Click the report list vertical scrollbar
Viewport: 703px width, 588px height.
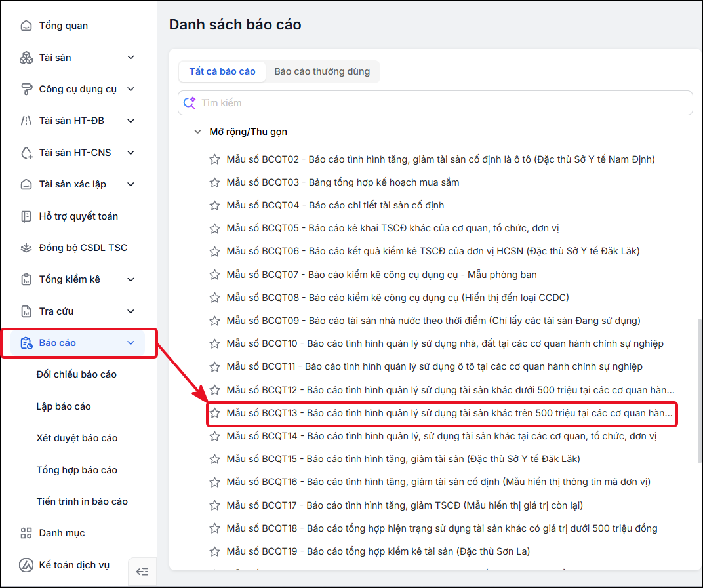pos(700,391)
